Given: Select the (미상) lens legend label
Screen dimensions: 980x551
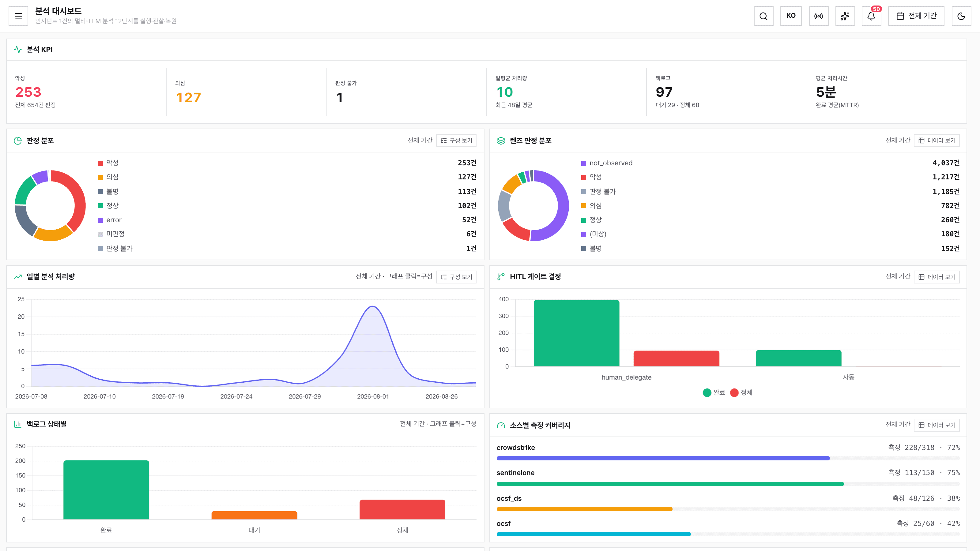Looking at the screenshot, I should [598, 234].
